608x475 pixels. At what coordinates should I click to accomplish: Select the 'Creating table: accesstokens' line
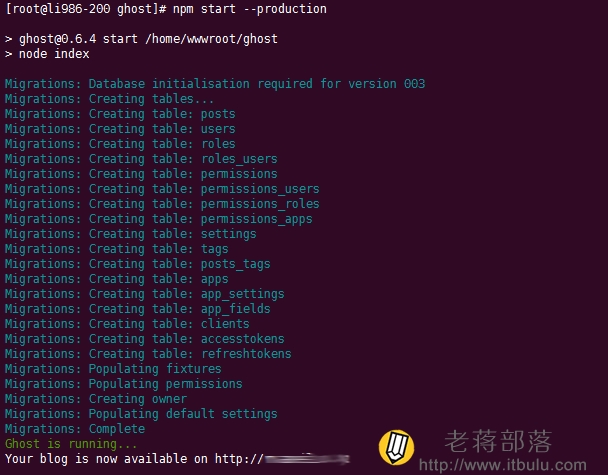pos(145,339)
